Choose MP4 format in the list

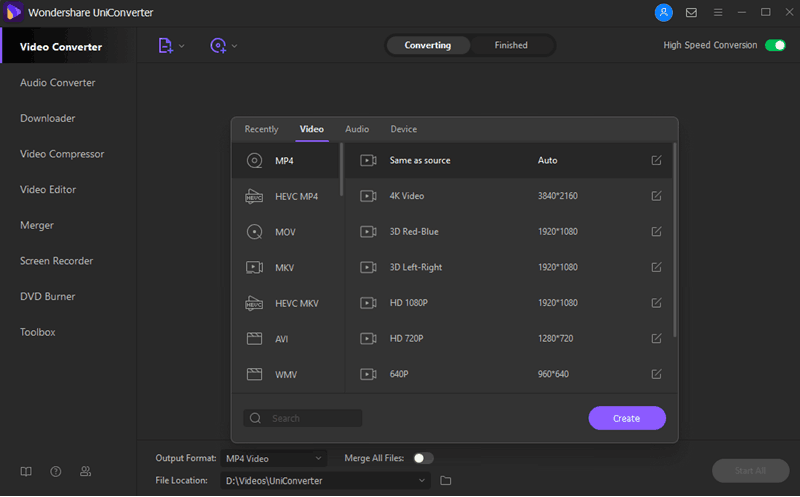click(286, 161)
